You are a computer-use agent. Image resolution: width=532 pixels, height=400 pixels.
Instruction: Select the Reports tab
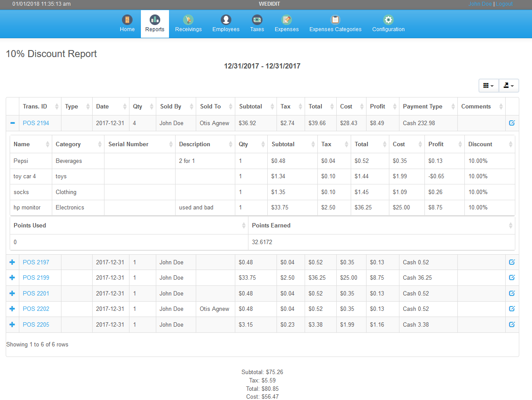click(155, 20)
